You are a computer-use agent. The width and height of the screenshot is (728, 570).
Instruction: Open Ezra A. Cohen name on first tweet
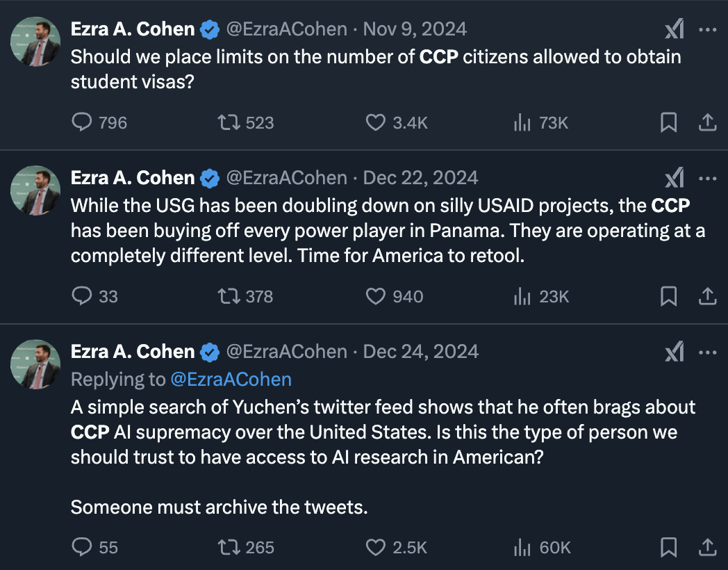(133, 29)
